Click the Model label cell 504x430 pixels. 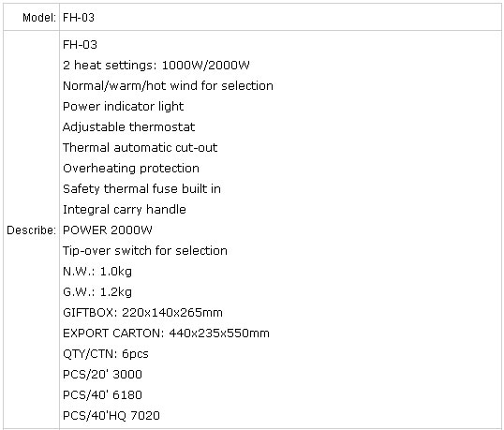click(x=31, y=18)
